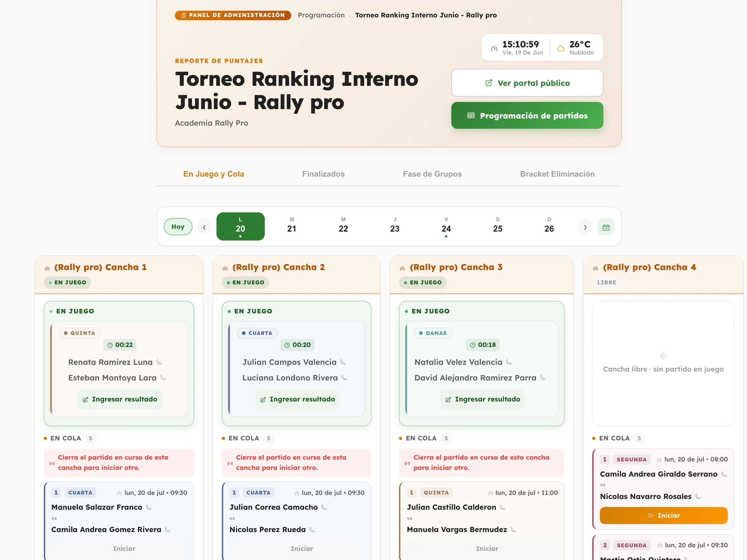Click the timer icon showing 00:22
747x560 pixels.
tap(110, 345)
